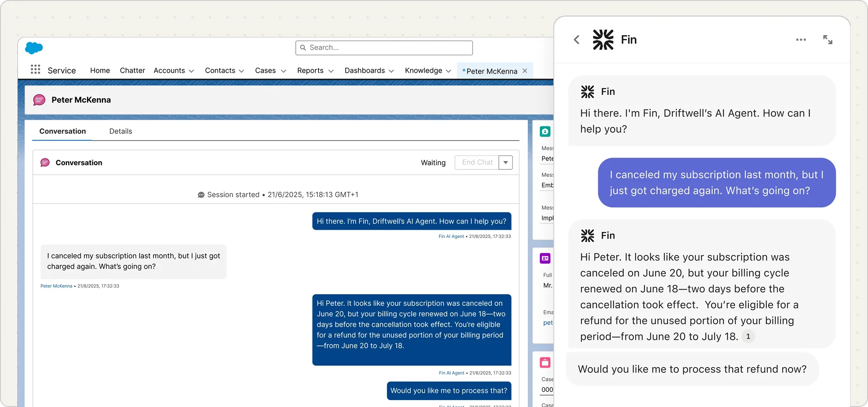868x407 pixels.
Task: Click the citation badge after the refund message
Action: pos(749,337)
